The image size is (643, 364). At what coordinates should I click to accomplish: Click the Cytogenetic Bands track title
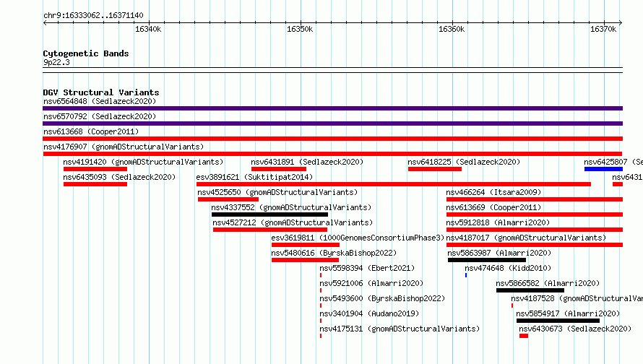click(x=86, y=53)
